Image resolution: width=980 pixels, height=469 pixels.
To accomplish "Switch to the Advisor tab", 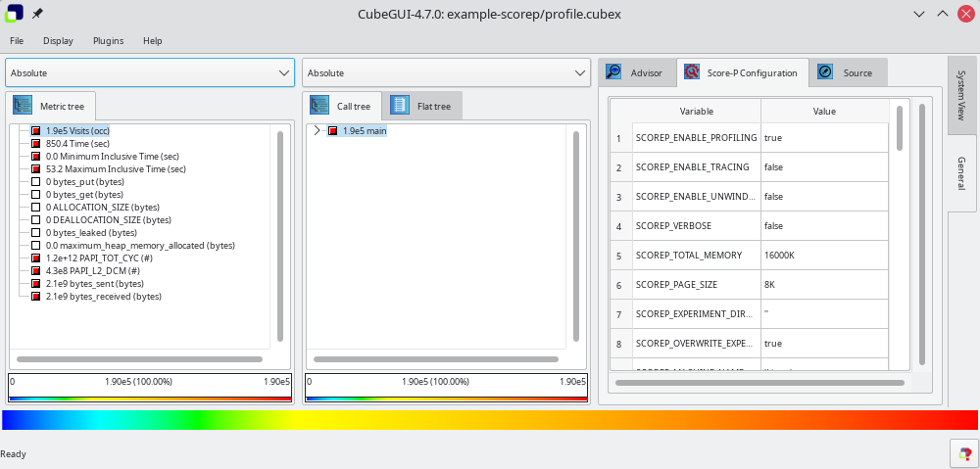I will pos(637,72).
